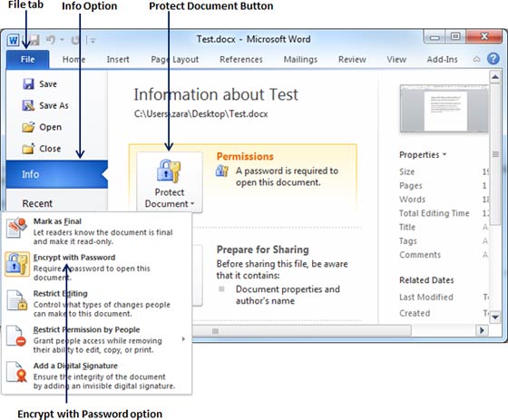The width and height of the screenshot is (508, 420).
Task: Click the Prepare for Sharing heading
Action: pos(263,249)
